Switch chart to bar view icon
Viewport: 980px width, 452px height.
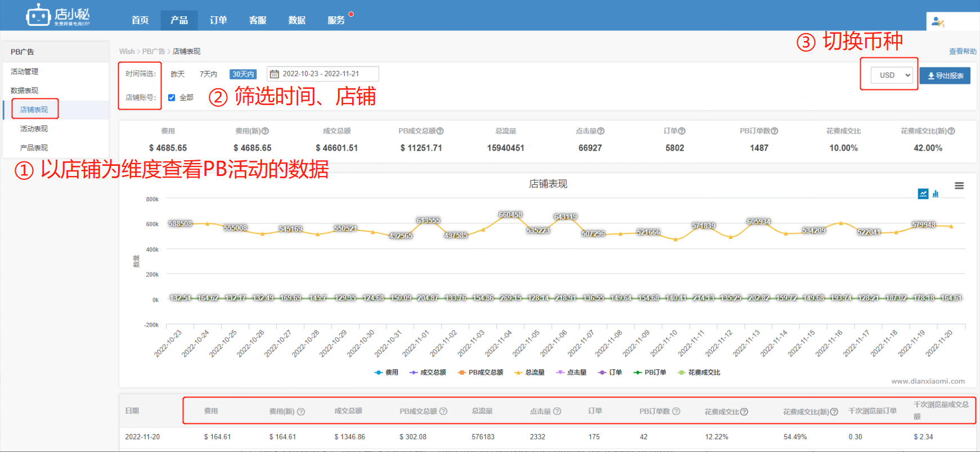936,194
